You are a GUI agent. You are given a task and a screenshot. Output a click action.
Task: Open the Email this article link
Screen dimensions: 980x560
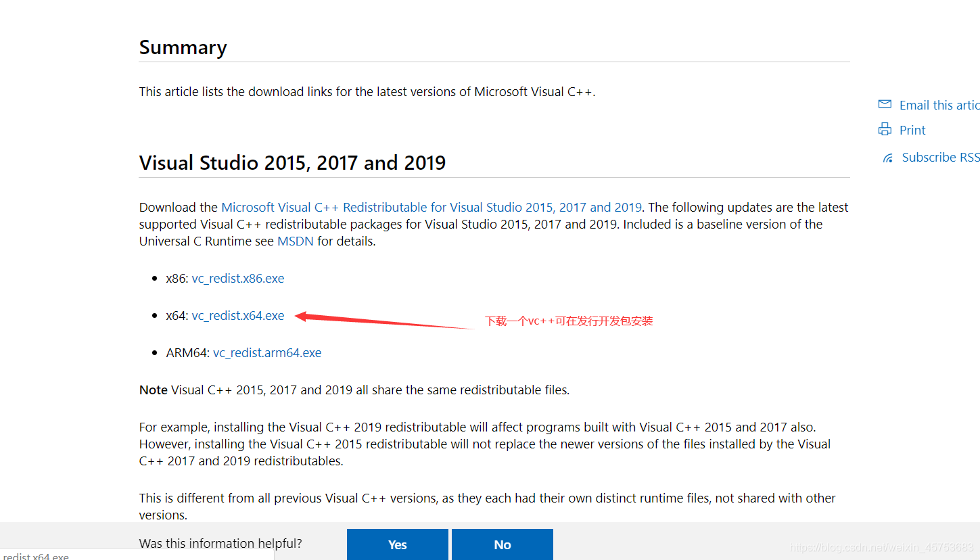(939, 105)
